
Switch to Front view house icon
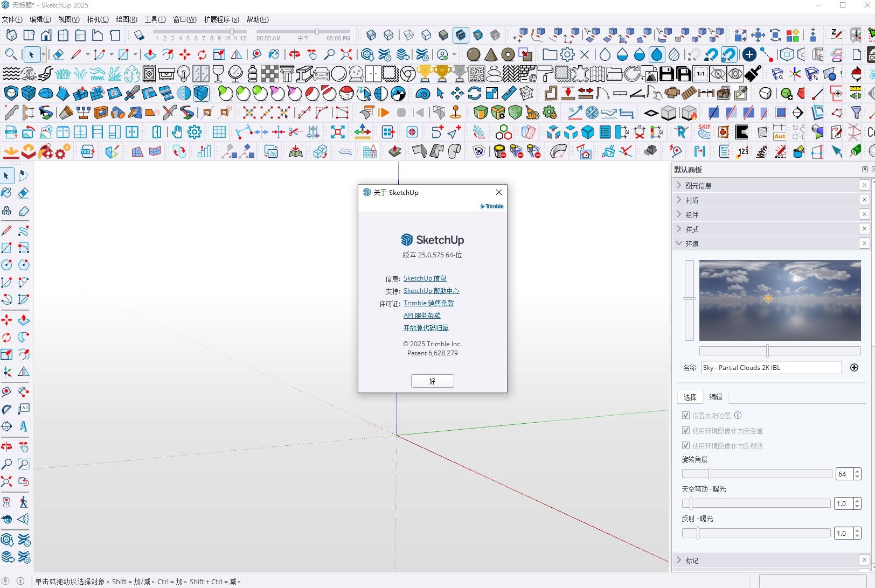(46, 36)
